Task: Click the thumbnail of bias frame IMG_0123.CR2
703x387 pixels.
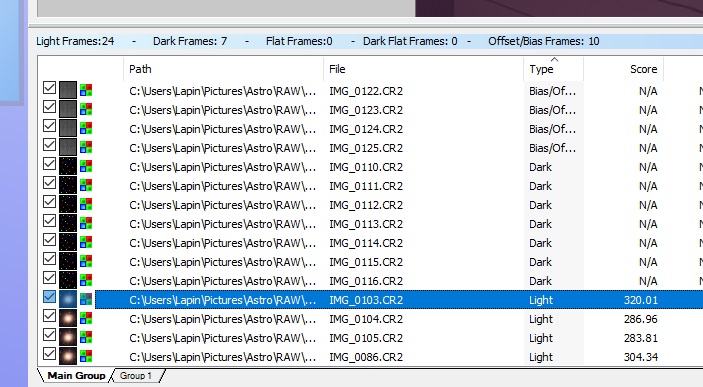Action: (68, 109)
